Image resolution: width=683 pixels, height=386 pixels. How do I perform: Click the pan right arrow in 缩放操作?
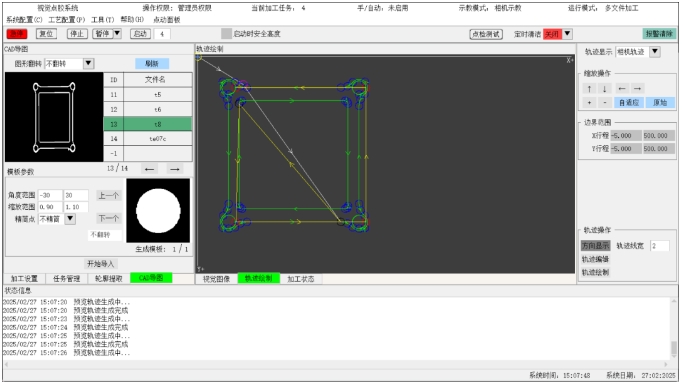coord(637,89)
